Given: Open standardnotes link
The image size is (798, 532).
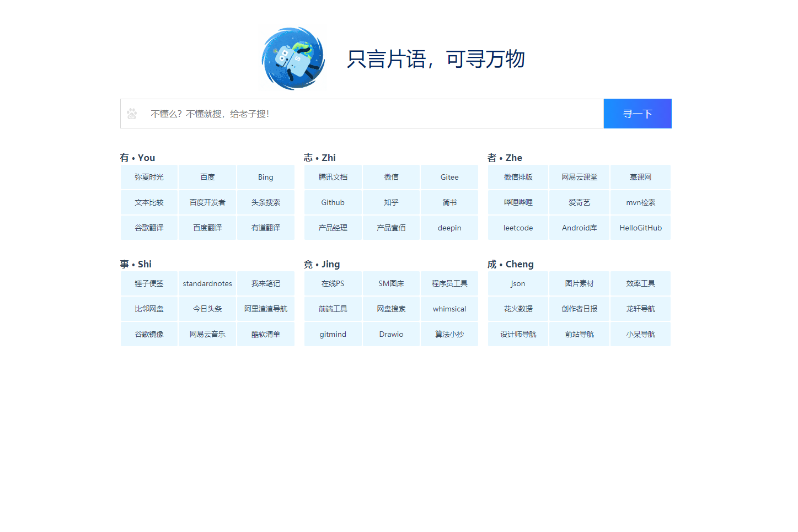Looking at the screenshot, I should 207,283.
